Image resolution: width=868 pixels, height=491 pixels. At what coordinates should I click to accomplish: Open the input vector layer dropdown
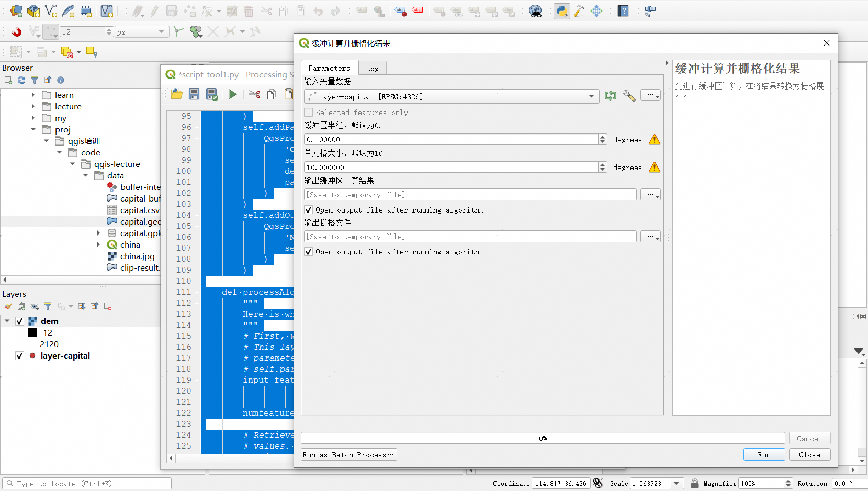pos(591,96)
